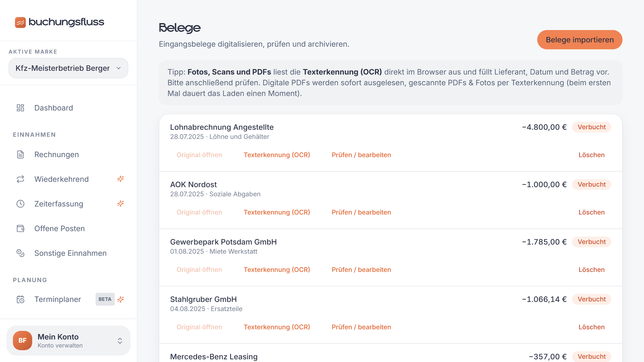Go to Sonstige Einnahmen in the sidebar
The height and width of the screenshot is (362, 644).
[71, 253]
